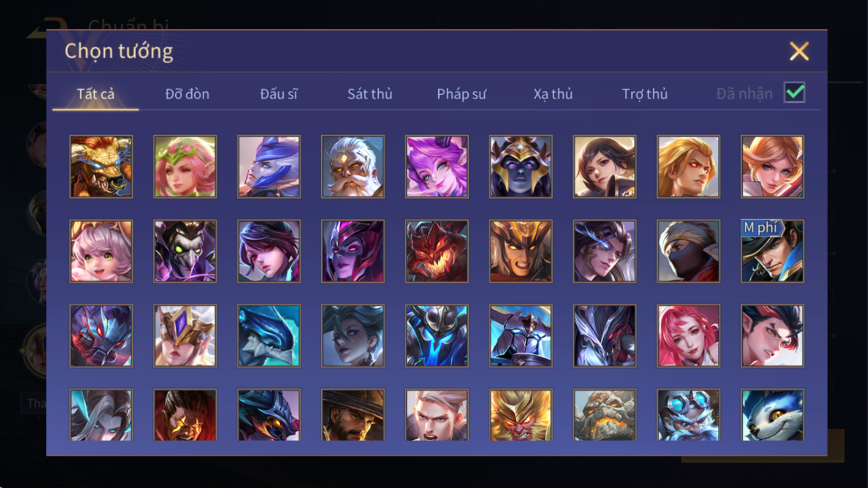Toggle the Đã nhận checkbox

click(x=794, y=93)
